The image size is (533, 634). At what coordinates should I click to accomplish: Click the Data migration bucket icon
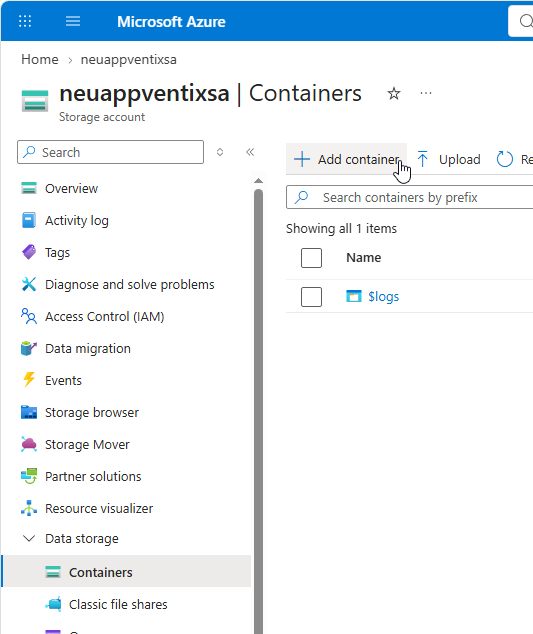(29, 348)
